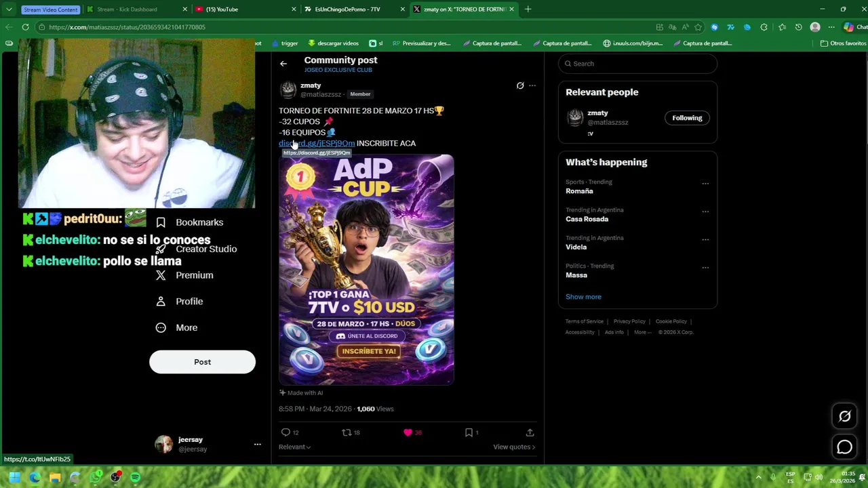
Task: Switch to the (15) YouTube tab
Action: point(244,9)
